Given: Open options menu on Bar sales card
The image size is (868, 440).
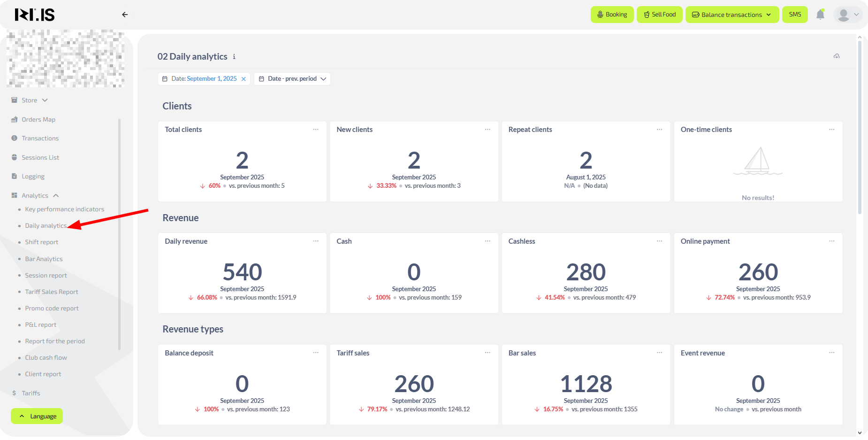Looking at the screenshot, I should [659, 353].
